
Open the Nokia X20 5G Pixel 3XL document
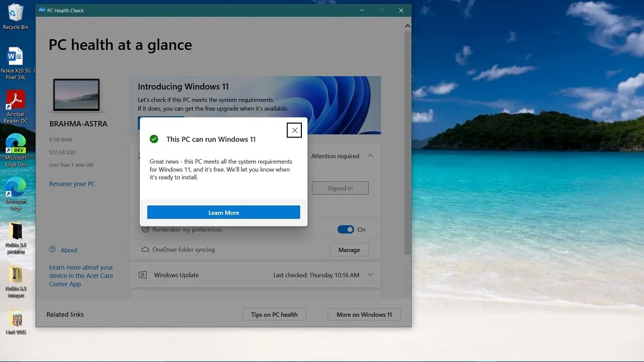click(15, 57)
